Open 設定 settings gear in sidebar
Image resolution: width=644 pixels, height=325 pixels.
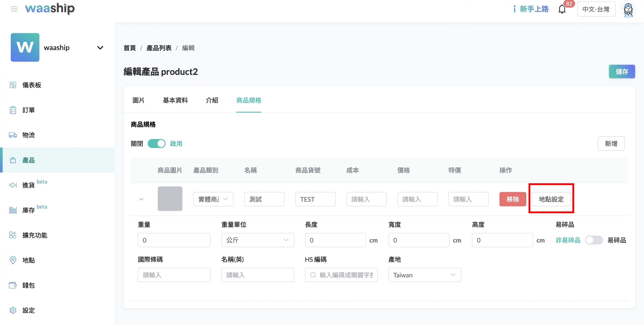pyautogui.click(x=28, y=310)
